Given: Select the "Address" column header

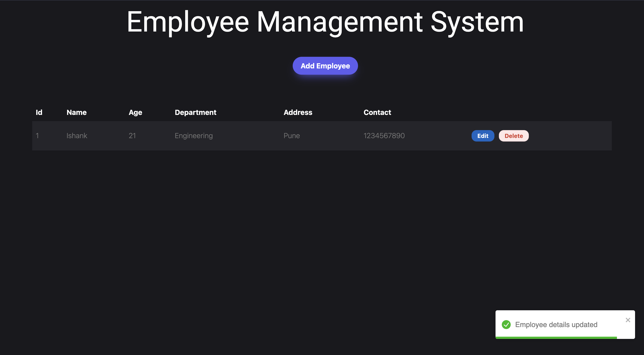Looking at the screenshot, I should [x=298, y=112].
